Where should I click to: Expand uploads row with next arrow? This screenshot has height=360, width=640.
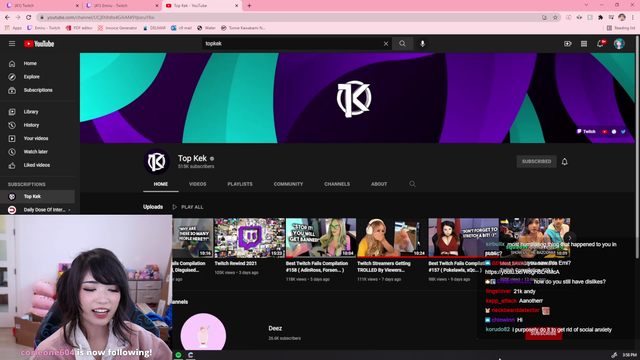point(570,238)
